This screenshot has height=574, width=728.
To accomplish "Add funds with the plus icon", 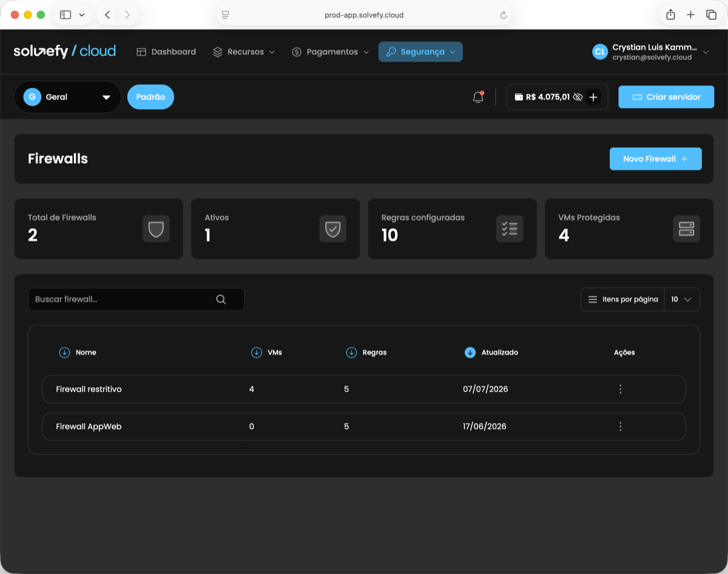I will click(593, 97).
